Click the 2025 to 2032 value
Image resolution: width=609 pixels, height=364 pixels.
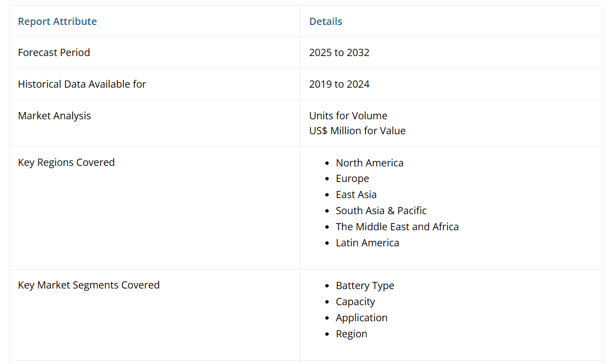(x=339, y=53)
